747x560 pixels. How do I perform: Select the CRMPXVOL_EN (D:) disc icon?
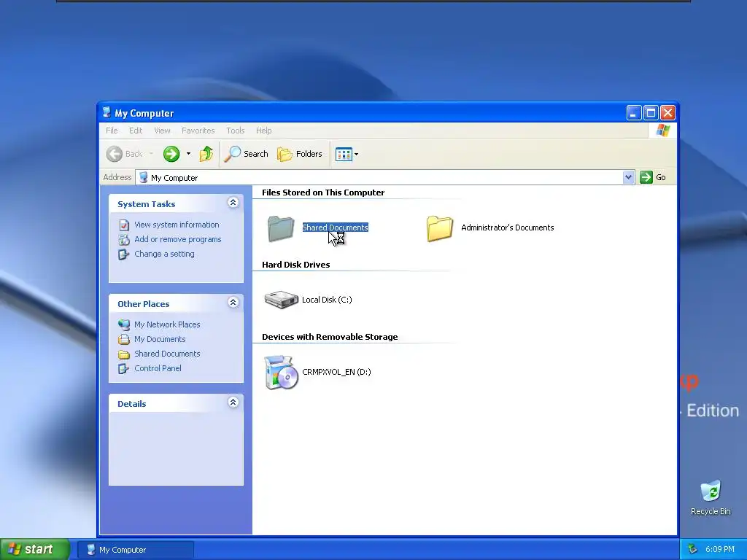(281, 373)
